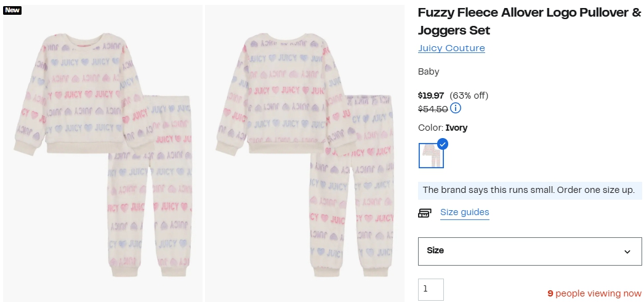Image resolution: width=644 pixels, height=302 pixels.
Task: Click the 63% off discount text
Action: (x=469, y=96)
